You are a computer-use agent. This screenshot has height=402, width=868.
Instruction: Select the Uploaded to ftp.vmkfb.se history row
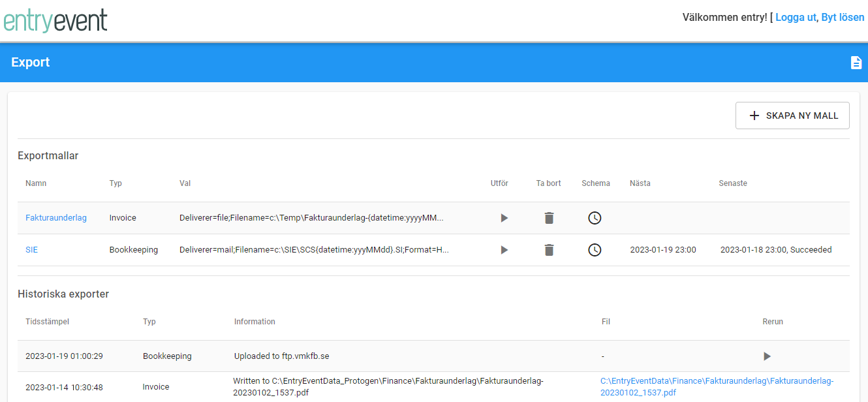tap(283, 356)
